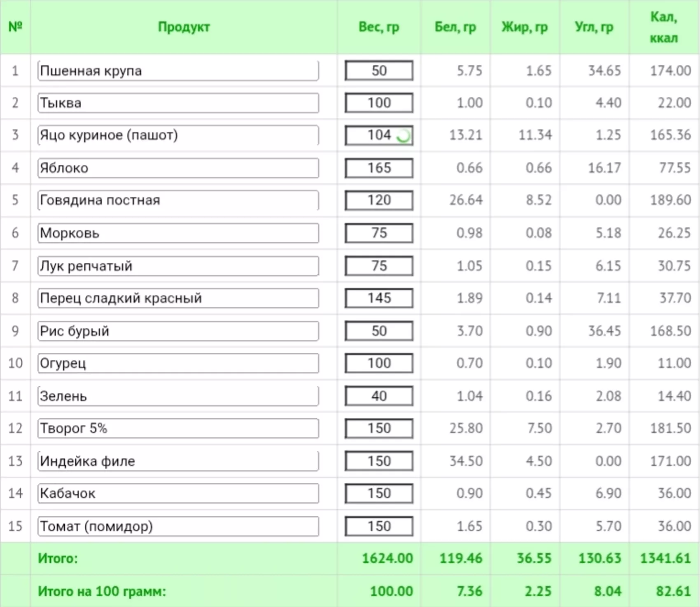Edit the Томат (помидор) weight field
This screenshot has height=607, width=700.
click(379, 527)
